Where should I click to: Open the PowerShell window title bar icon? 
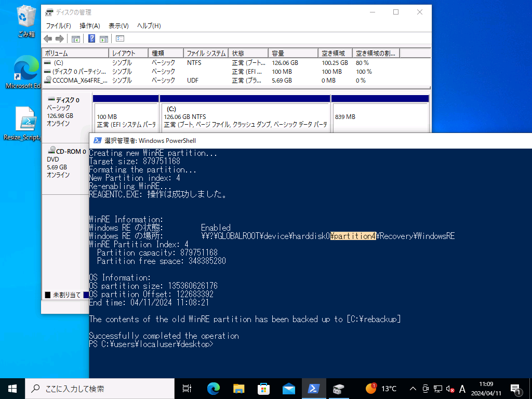pyautogui.click(x=96, y=140)
